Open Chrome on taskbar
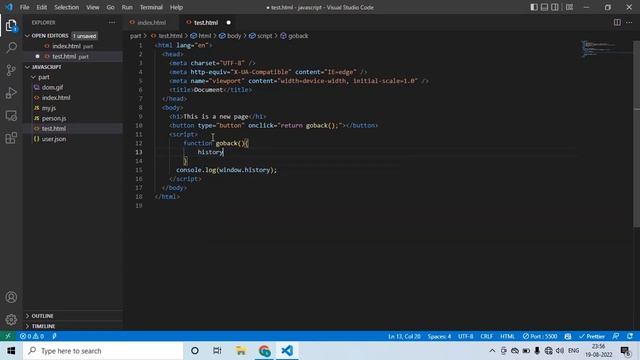Screen dimensions: 640x360 (264, 351)
